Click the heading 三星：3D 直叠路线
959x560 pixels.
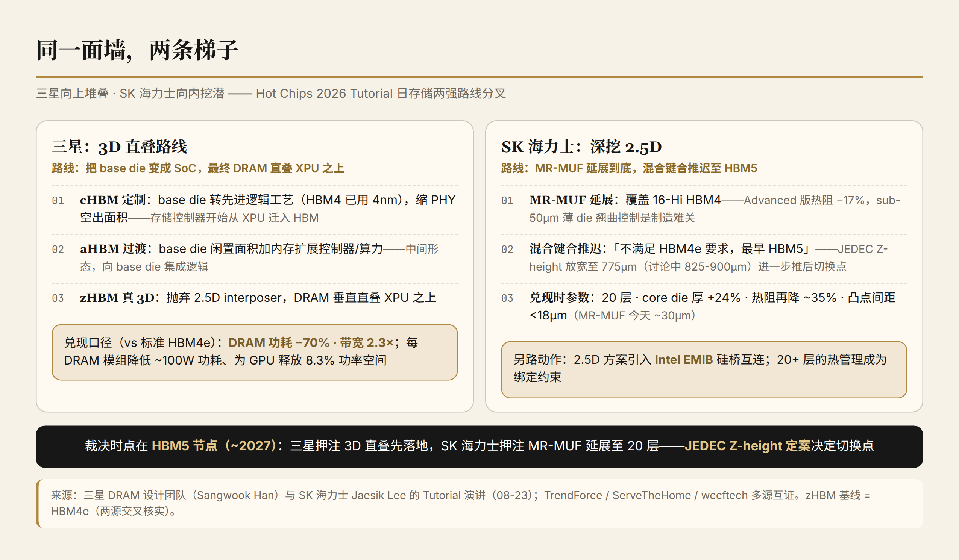[120, 147]
